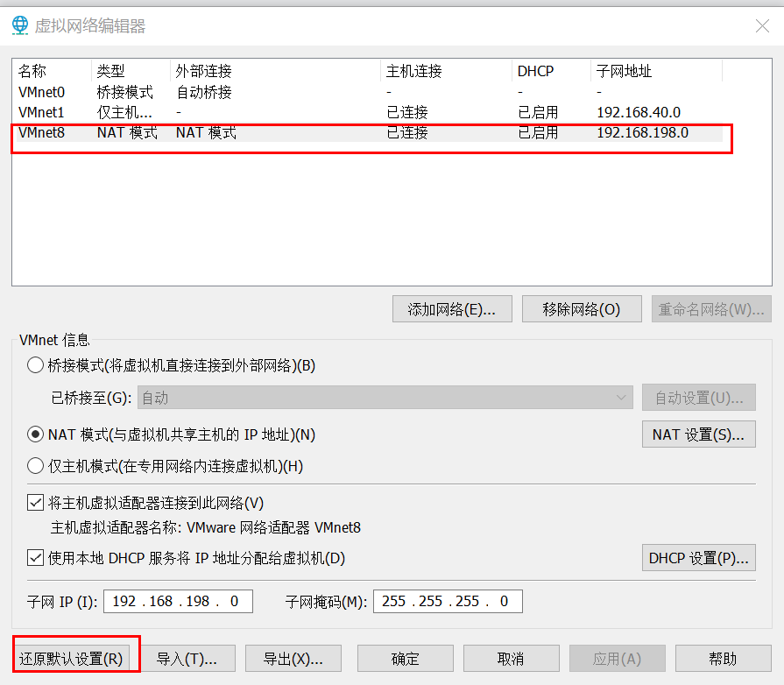The image size is (784, 685).
Task: Click the 取消 button
Action: 511,658
